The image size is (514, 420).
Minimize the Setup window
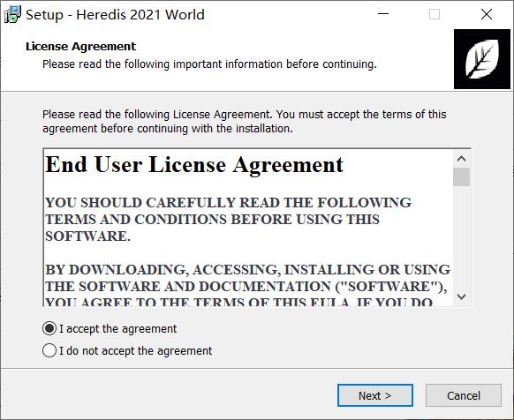[x=383, y=14]
